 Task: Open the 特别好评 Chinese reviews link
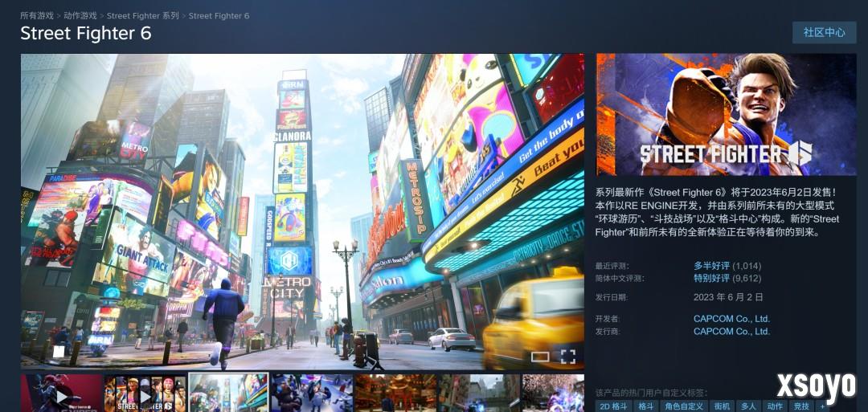coord(711,279)
